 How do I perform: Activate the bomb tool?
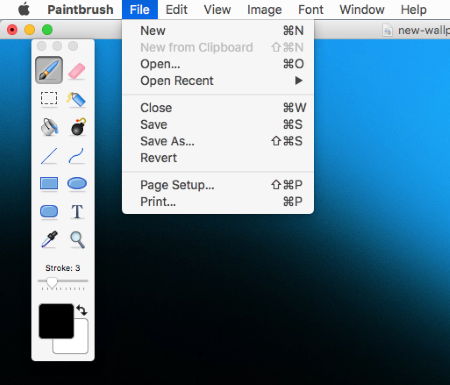tap(78, 127)
